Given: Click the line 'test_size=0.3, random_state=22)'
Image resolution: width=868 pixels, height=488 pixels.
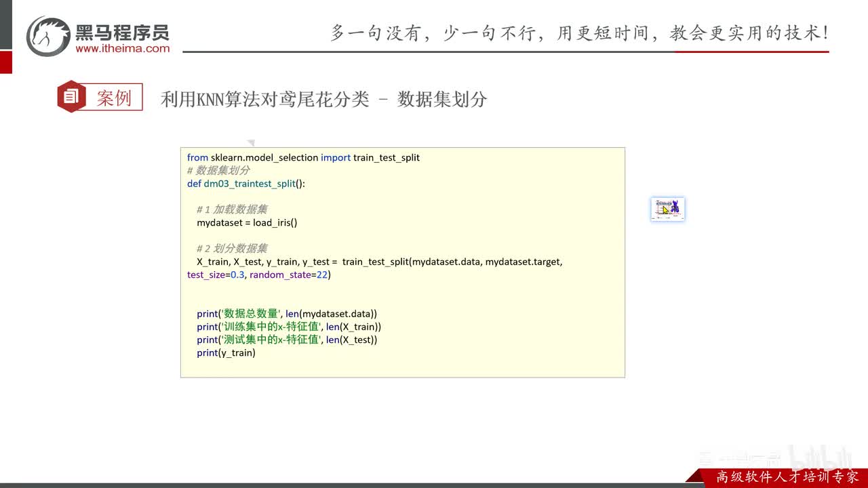Looking at the screenshot, I should (x=259, y=274).
